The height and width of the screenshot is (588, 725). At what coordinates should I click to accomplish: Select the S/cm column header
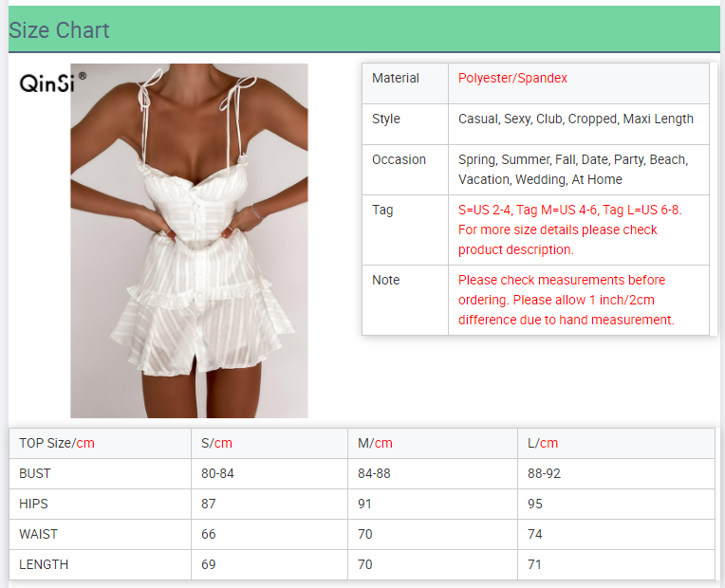[216, 443]
